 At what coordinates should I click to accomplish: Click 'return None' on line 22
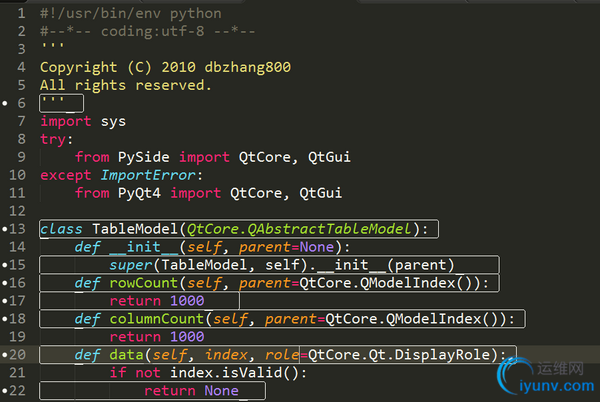tap(191, 391)
